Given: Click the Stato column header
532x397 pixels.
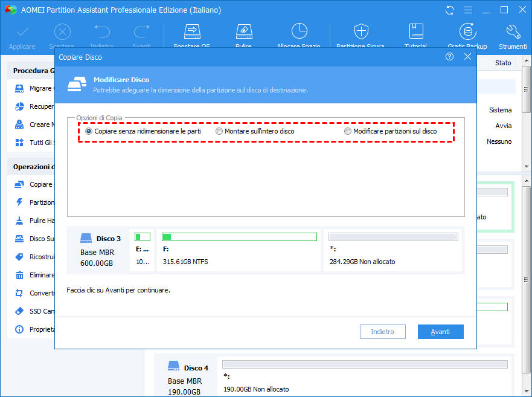Looking at the screenshot, I should (x=503, y=63).
